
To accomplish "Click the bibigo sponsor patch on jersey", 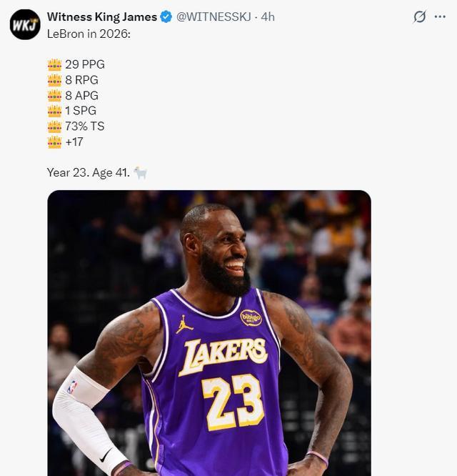I will [x=251, y=317].
